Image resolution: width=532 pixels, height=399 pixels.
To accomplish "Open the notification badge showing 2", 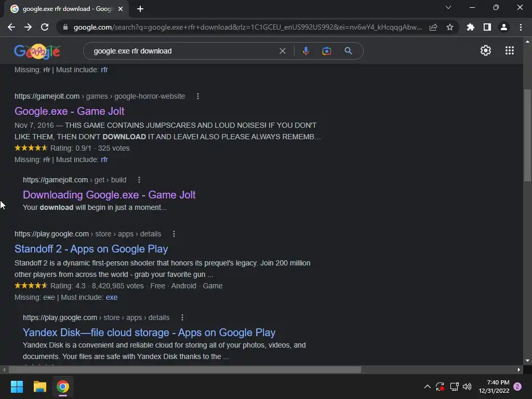I will [517, 387].
